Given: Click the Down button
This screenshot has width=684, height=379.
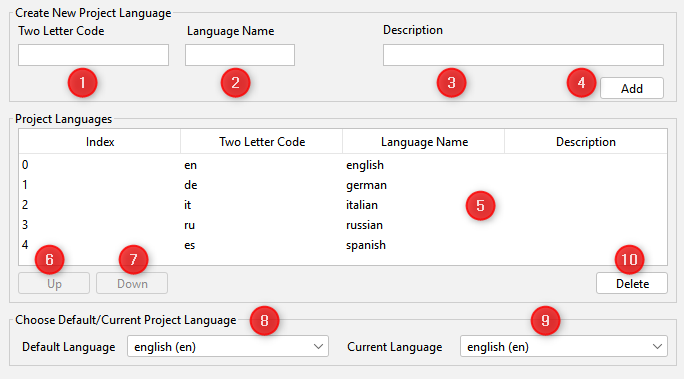Looking at the screenshot, I should [132, 283].
